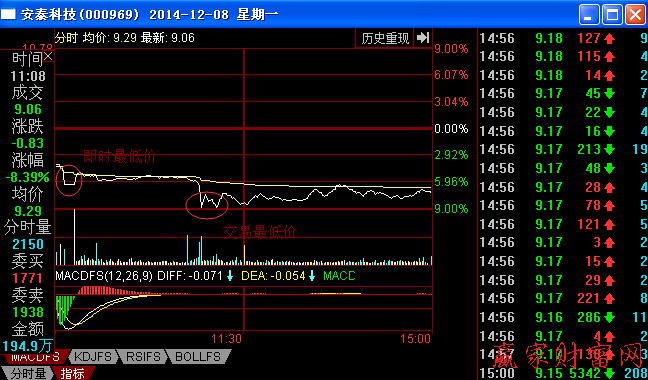Screen dimensions: 648x380
Task: Select the 分时量 bottom tab
Action: click(x=28, y=373)
